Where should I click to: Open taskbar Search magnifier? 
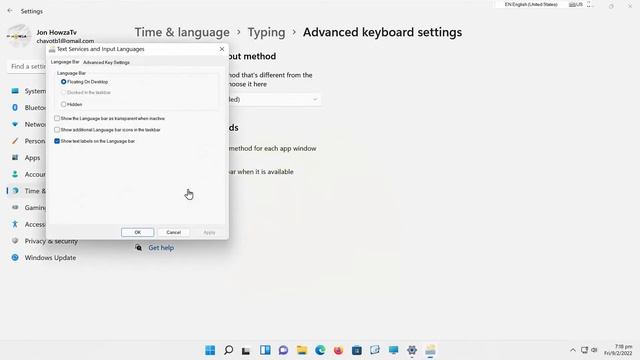(x=229, y=350)
